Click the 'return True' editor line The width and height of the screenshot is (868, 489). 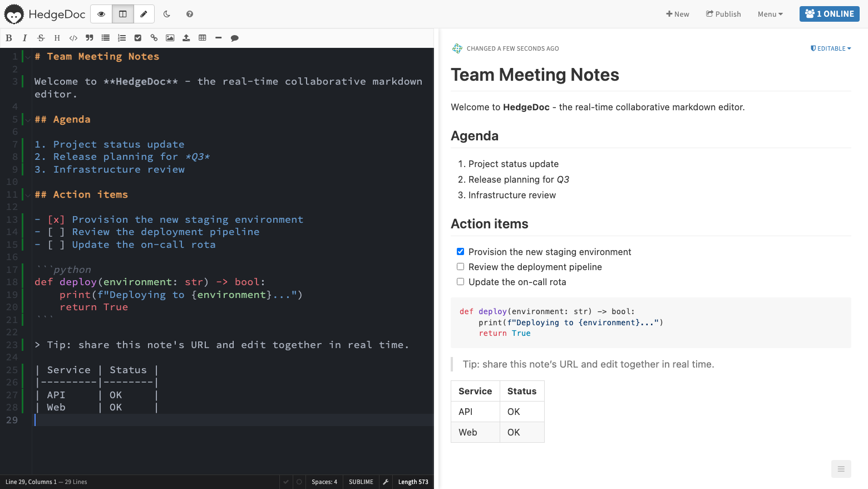[93, 307]
